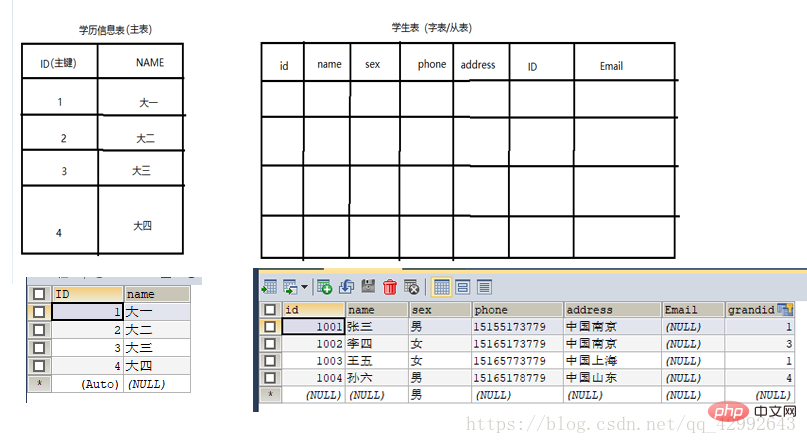Check the row checkbox for id 1002
The image size is (807, 444).
click(270, 343)
